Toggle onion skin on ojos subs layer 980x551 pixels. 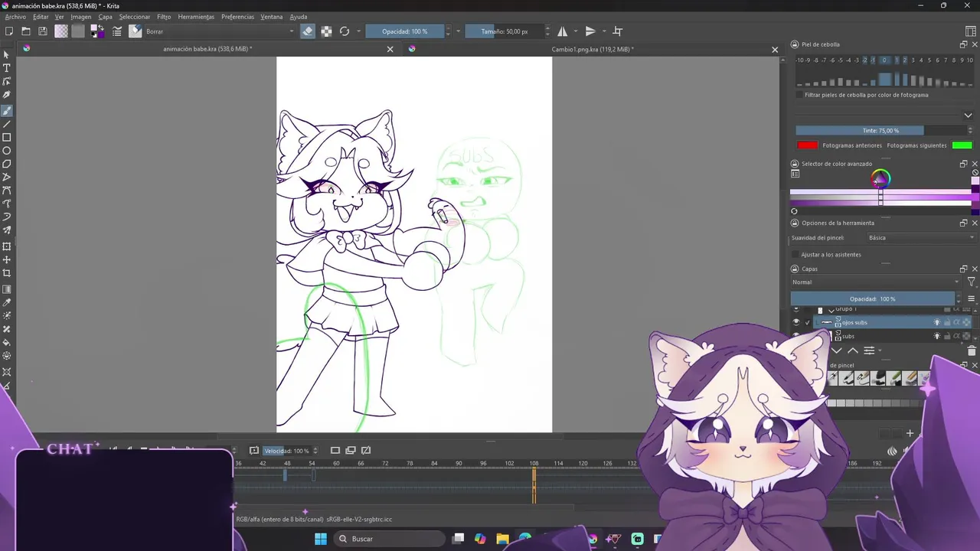(x=936, y=322)
